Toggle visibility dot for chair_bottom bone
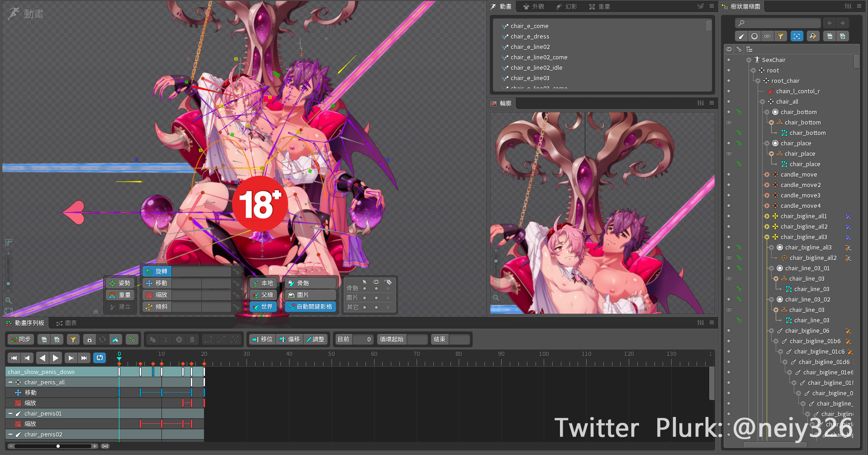The image size is (868, 455). click(728, 112)
